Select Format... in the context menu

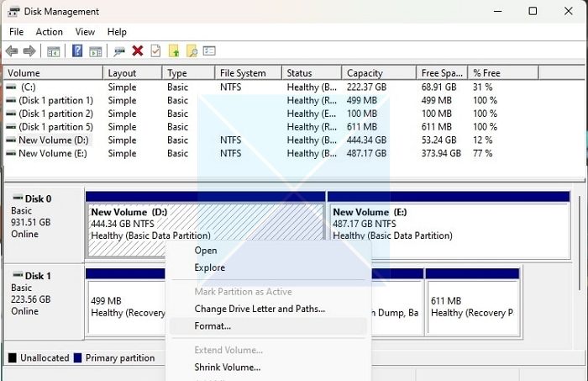tap(213, 325)
